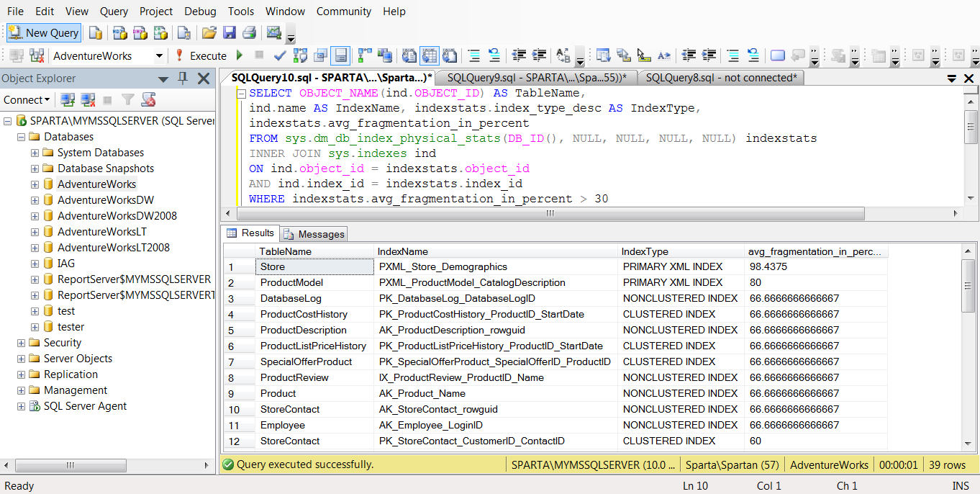
Task: Switch to the SQLQuery9.sql tab
Action: (536, 78)
